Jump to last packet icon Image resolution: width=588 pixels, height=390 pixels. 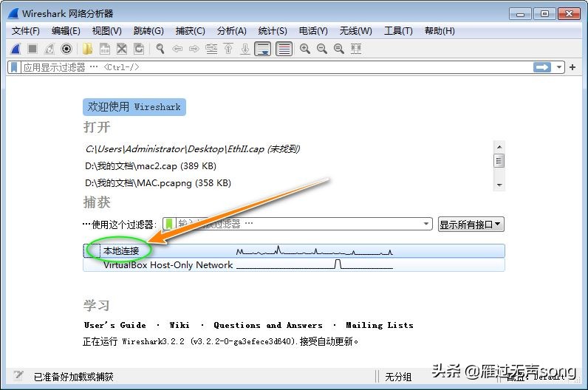245,49
